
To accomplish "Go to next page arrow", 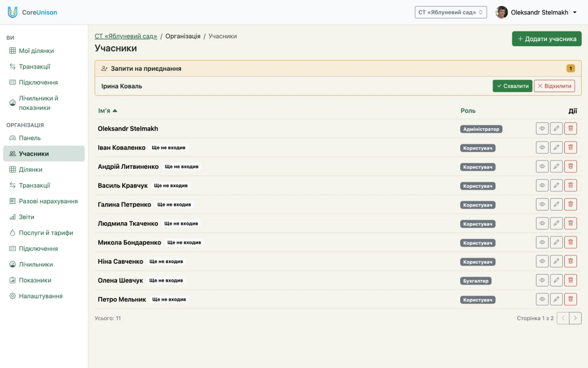I will tap(576, 318).
